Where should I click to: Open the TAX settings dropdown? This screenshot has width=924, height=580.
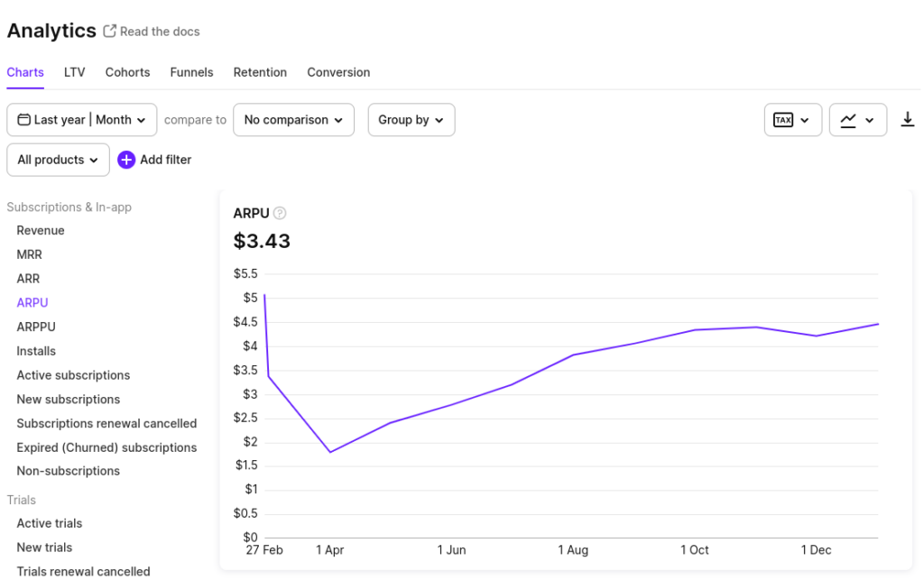coord(793,120)
